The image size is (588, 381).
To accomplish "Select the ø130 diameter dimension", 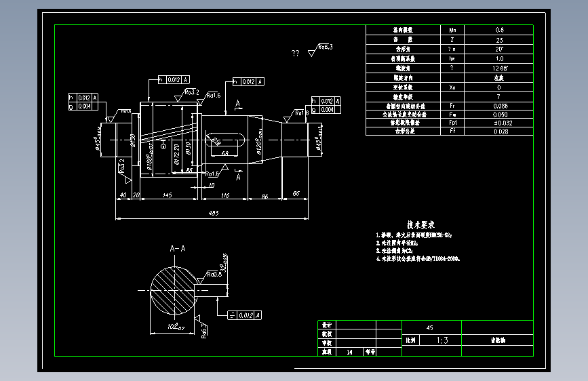I will (x=189, y=148).
